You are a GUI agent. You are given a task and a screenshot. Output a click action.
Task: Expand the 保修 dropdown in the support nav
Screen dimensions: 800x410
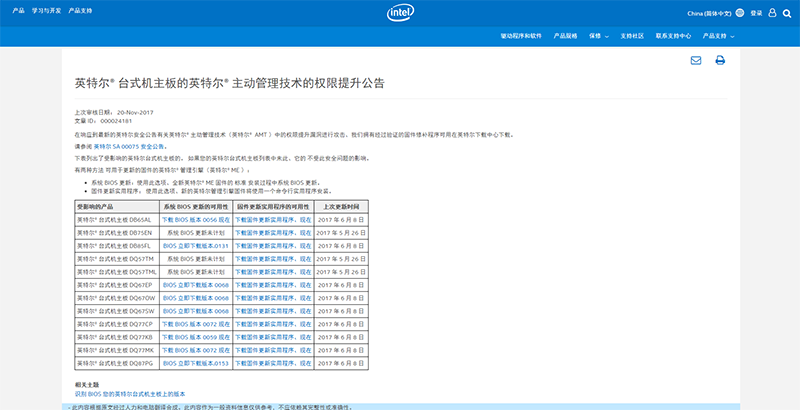tap(598, 36)
